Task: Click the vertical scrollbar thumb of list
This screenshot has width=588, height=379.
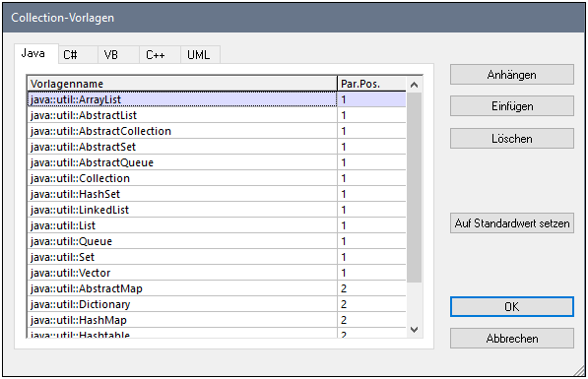Action: click(x=414, y=187)
